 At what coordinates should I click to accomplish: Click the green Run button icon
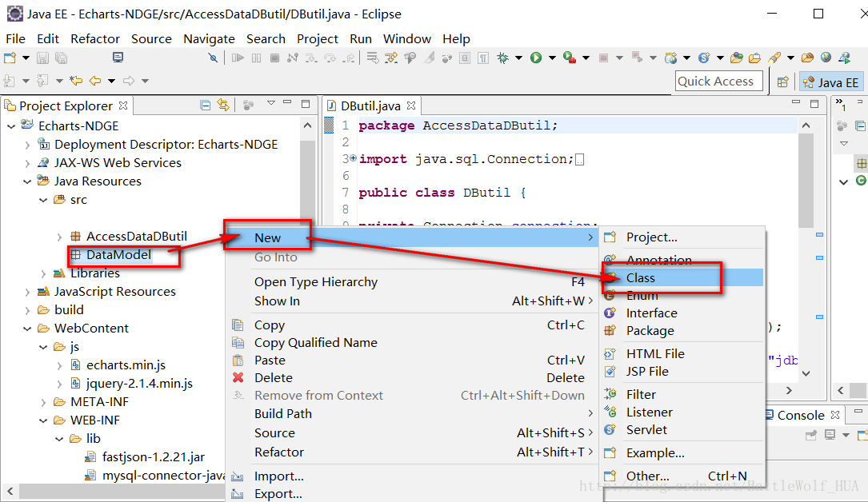click(536, 58)
